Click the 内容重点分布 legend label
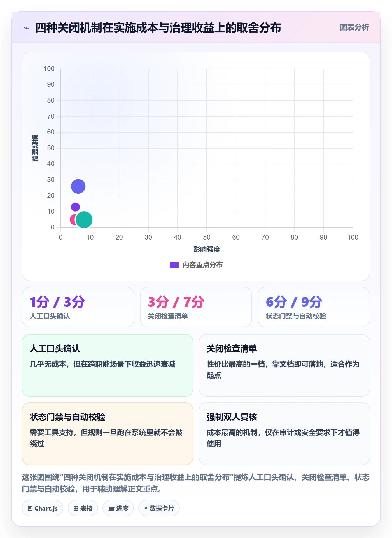392x538 pixels. [202, 265]
